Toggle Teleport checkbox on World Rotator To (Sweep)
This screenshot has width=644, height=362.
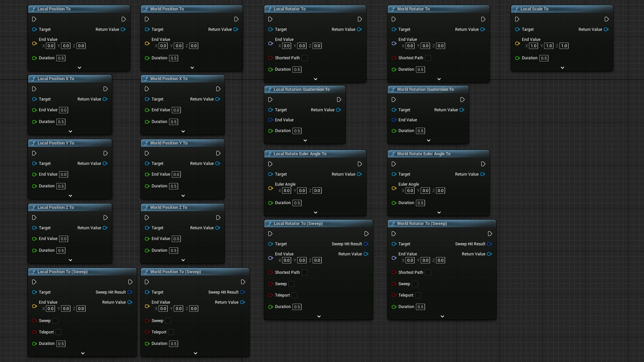click(418, 295)
